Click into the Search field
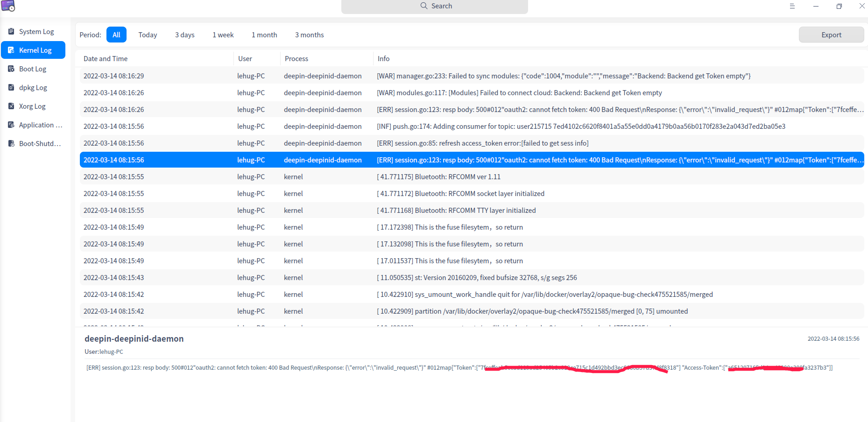Viewport: 868px width, 422px height. tap(448, 6)
